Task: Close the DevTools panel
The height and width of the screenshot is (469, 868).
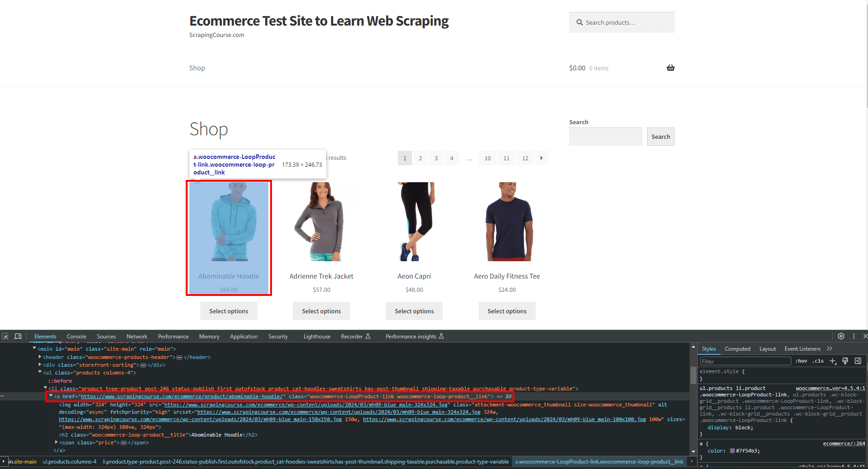Action: point(865,336)
